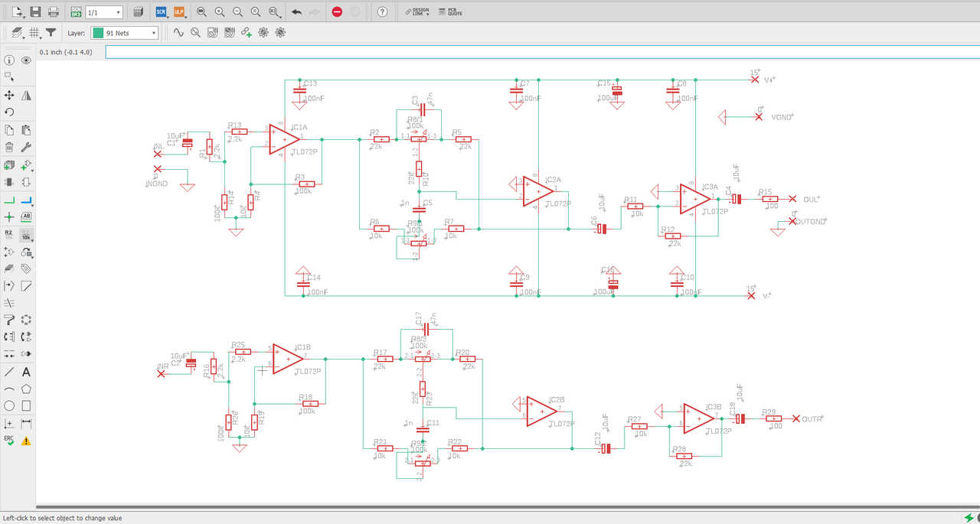The height and width of the screenshot is (524, 980).
Task: Select the Mirror tool
Action: (x=26, y=96)
